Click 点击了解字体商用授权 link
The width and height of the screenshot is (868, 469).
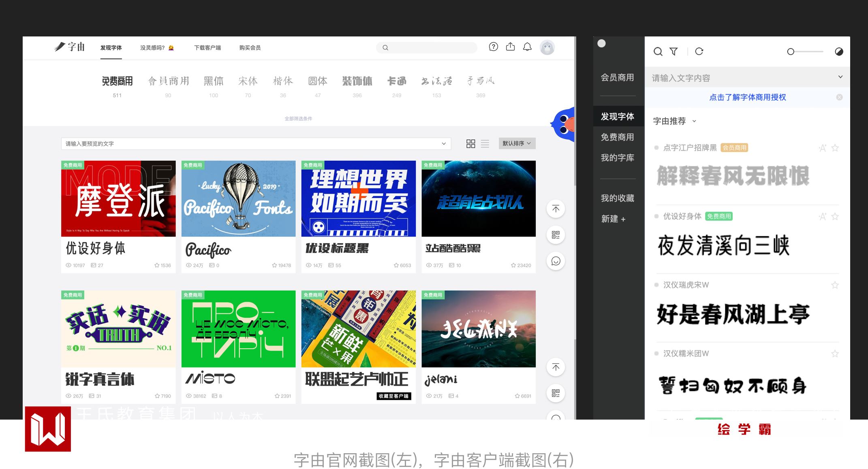(747, 97)
